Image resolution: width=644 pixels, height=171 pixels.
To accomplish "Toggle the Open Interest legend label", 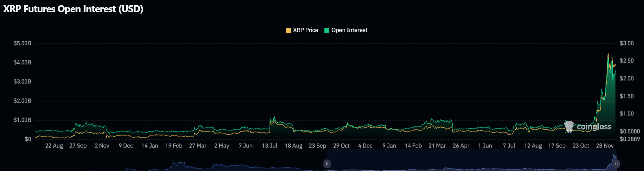I will (349, 30).
